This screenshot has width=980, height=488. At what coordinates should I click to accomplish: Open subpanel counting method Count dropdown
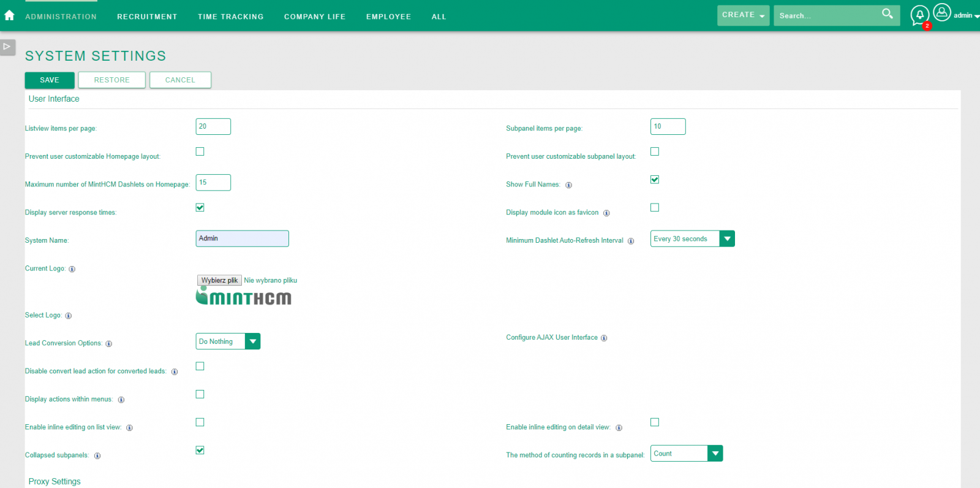(x=687, y=454)
